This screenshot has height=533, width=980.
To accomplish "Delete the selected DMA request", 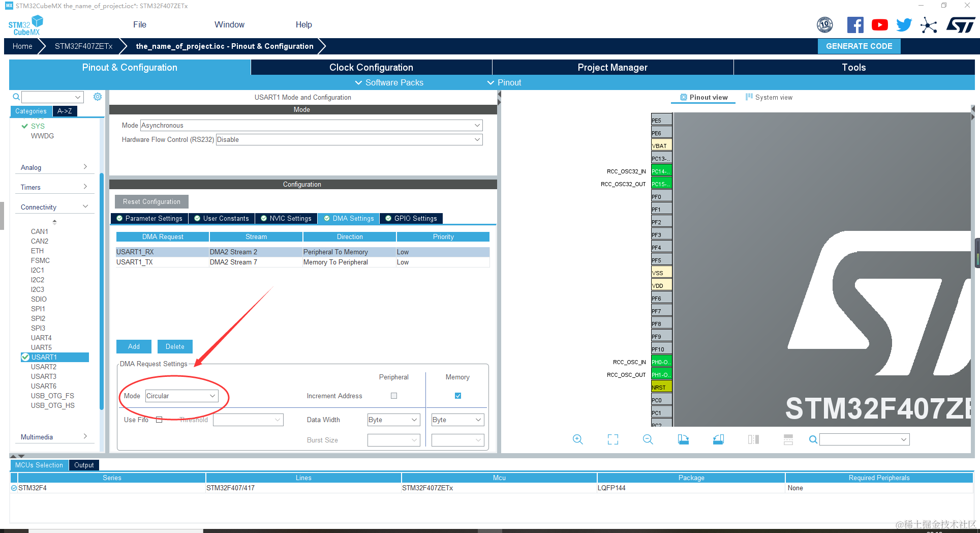I will (x=175, y=346).
